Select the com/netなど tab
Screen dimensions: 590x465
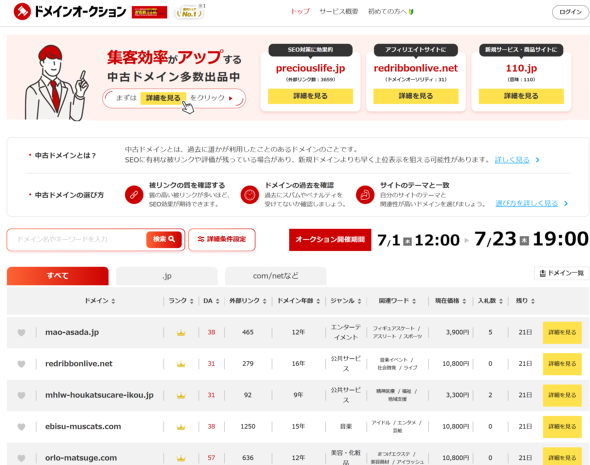[276, 276]
